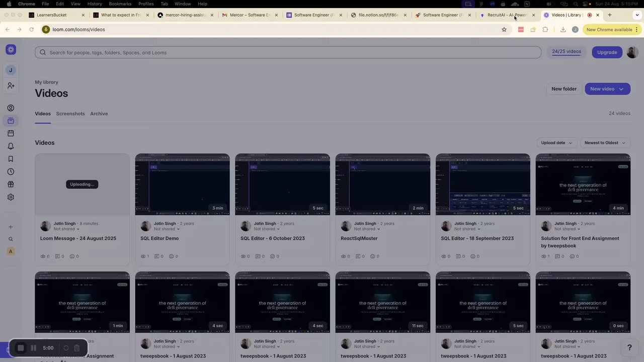Image resolution: width=644 pixels, height=362 pixels.
Task: Click the Upgrade button
Action: (x=607, y=52)
